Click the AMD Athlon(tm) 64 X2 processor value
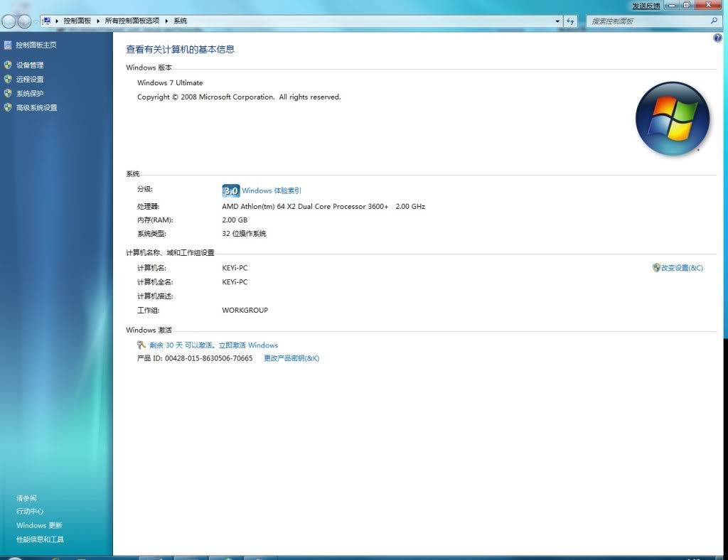The width and height of the screenshot is (728, 560). 323,207
